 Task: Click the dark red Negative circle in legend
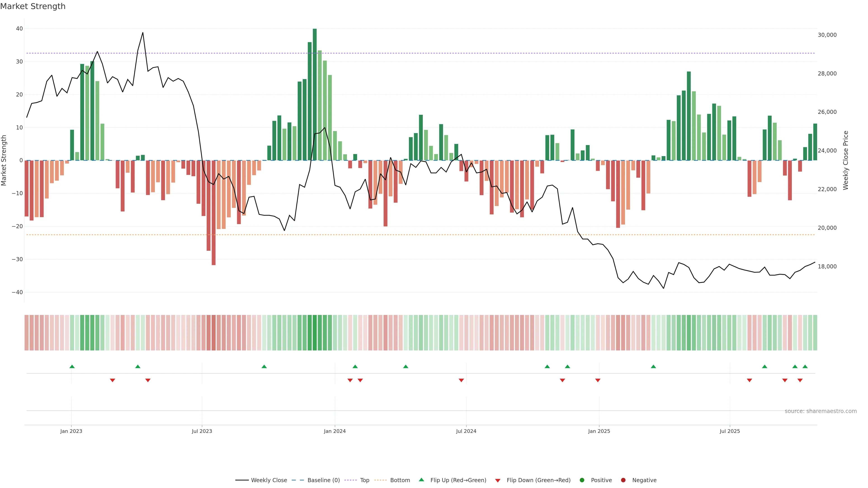[623, 480]
